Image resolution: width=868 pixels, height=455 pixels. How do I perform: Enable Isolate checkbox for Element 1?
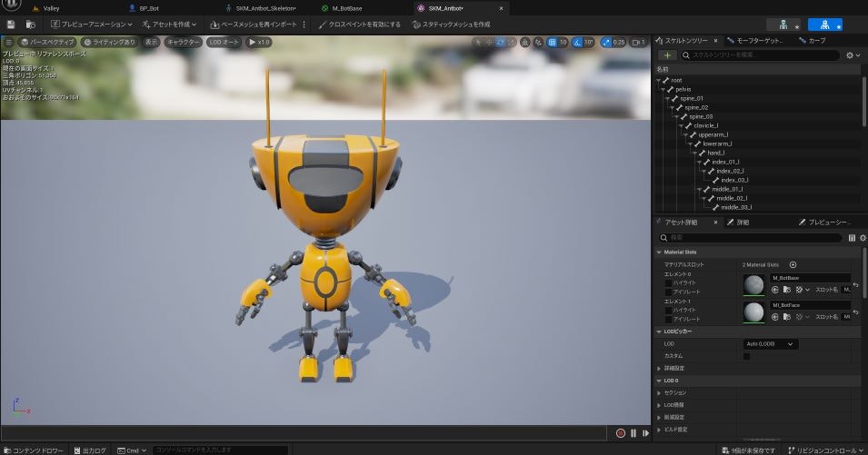pyautogui.click(x=669, y=319)
